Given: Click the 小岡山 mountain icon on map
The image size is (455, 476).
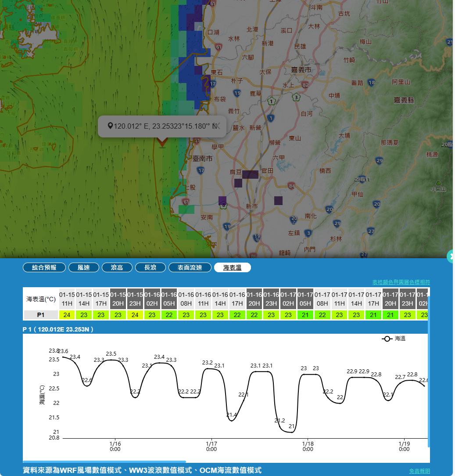Looking at the screenshot, I should pos(438,183).
